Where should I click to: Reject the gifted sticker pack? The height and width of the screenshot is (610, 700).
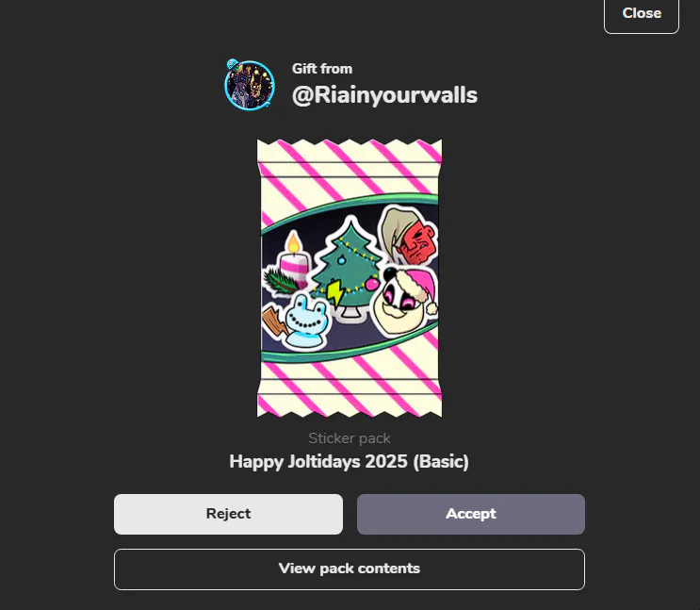(x=228, y=514)
